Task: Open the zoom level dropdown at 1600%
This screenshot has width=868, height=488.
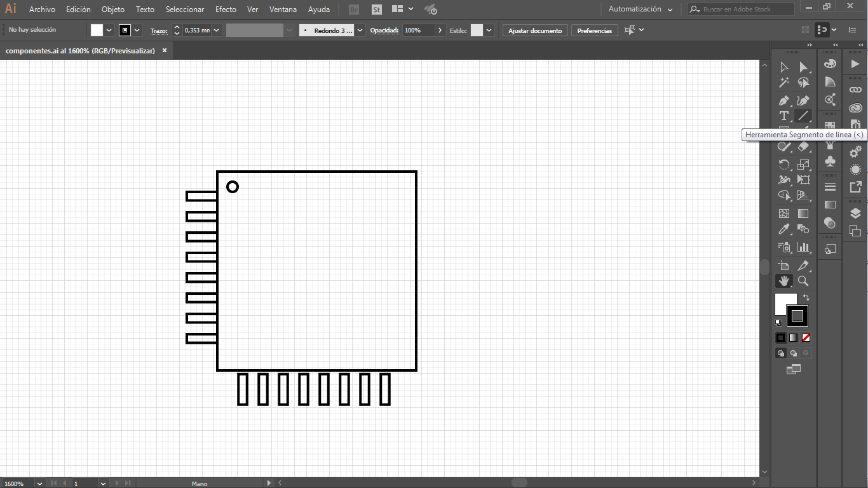Action: pos(40,484)
